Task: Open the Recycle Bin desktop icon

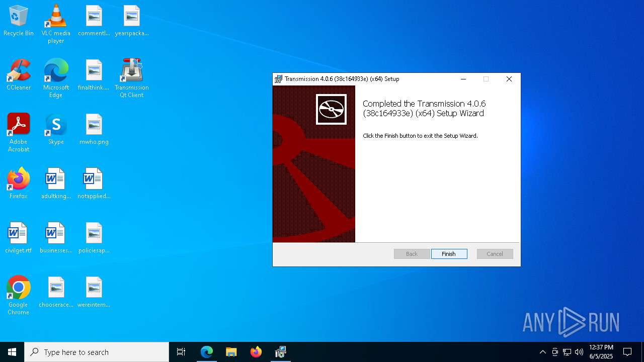Action: coord(19,21)
